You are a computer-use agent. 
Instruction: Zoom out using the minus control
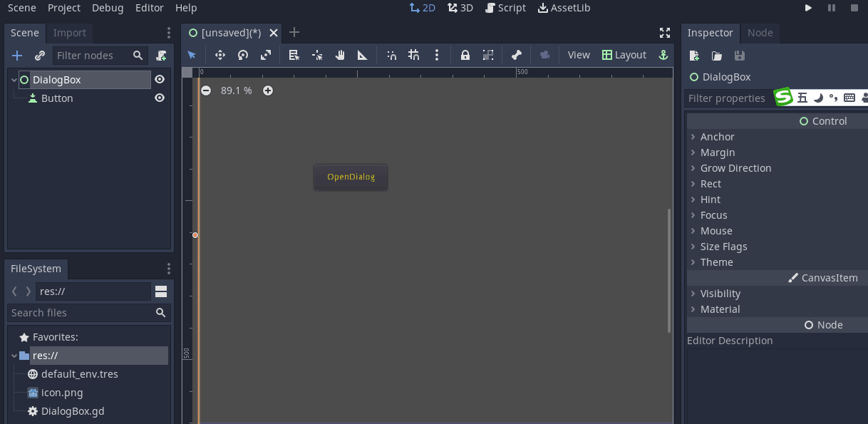pos(206,91)
